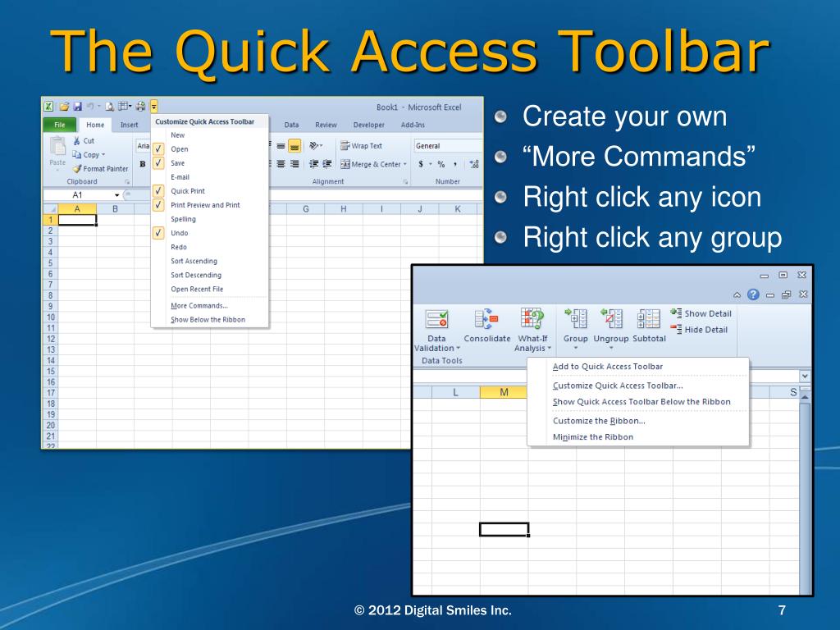Open the Data Validation dropdown
The height and width of the screenshot is (630, 840).
coord(458,348)
